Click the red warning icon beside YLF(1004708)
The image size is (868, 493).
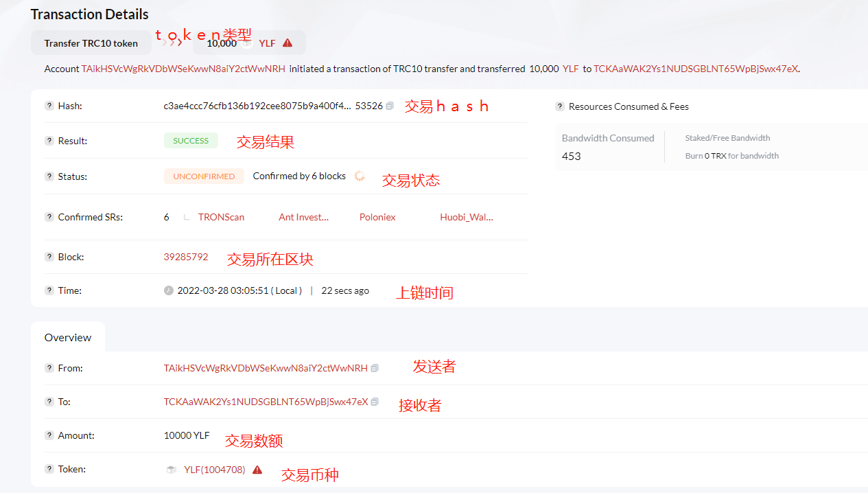tap(257, 470)
